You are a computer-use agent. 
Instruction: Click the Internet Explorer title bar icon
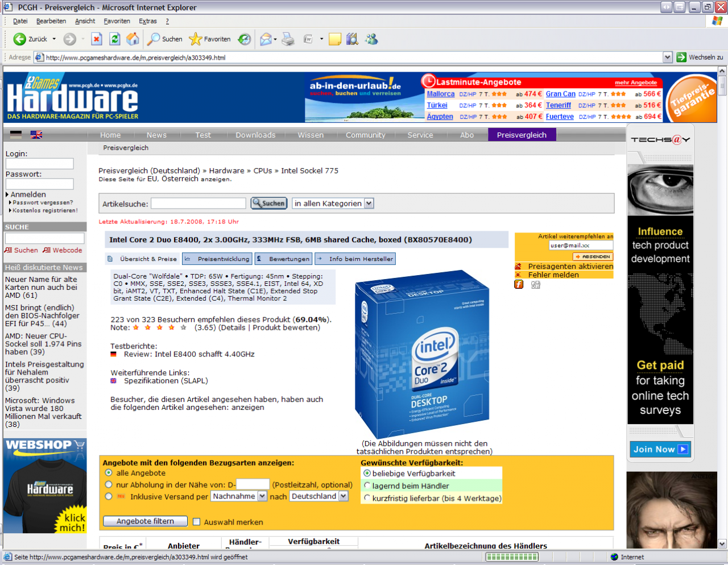coord(7,7)
